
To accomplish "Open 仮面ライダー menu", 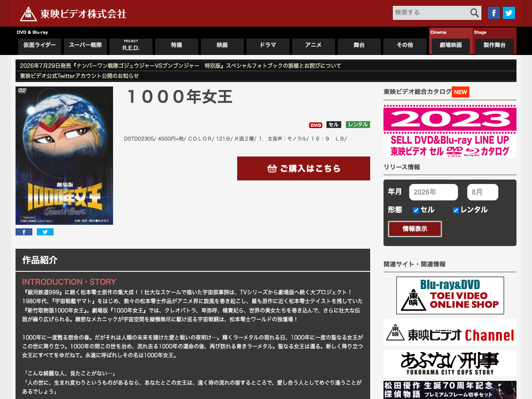I will (39, 46).
